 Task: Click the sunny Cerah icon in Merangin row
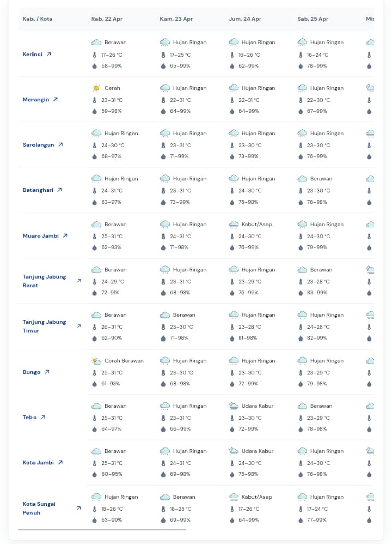(96, 88)
